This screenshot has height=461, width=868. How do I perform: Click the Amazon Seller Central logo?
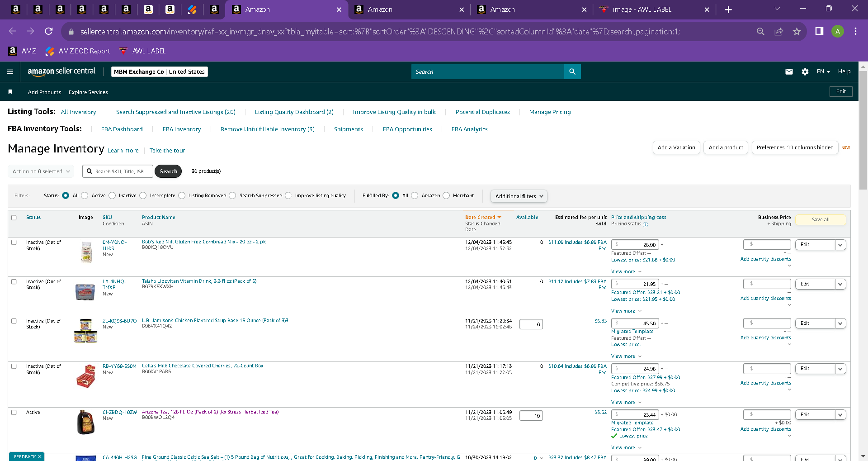pos(61,71)
